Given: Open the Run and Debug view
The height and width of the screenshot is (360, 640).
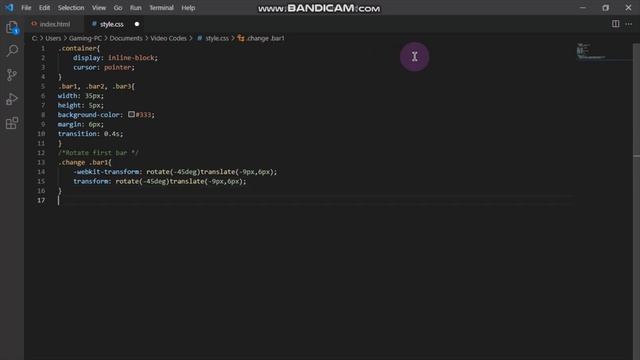Looking at the screenshot, I should (12, 99).
